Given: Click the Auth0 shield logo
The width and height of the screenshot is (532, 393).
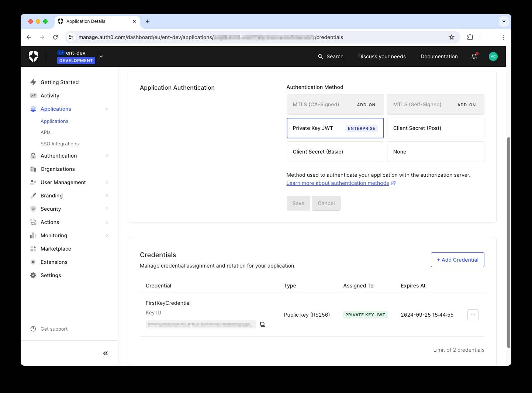Looking at the screenshot, I should [x=34, y=56].
